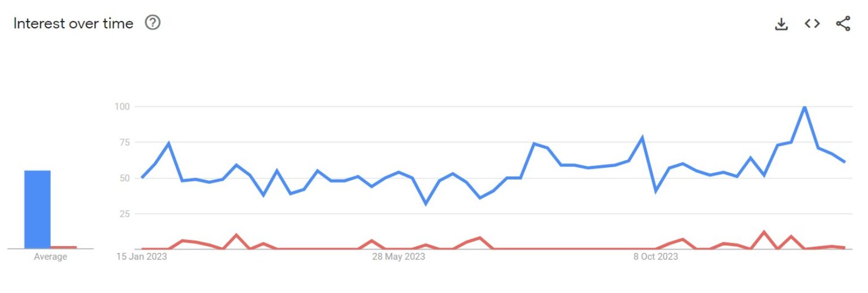Viewport: 868px width, 293px height.
Task: Click the "100" y-axis label
Action: [x=122, y=107]
